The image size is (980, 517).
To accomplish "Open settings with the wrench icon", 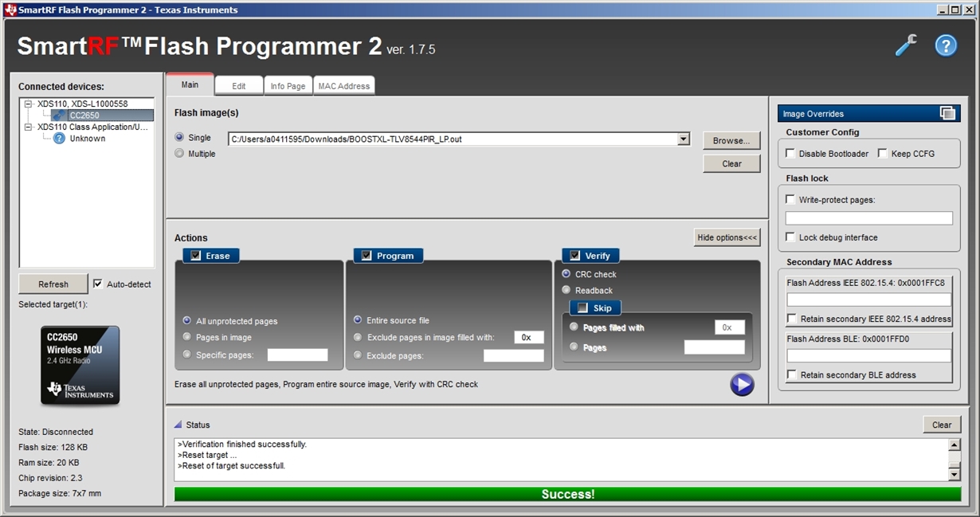I will point(905,45).
